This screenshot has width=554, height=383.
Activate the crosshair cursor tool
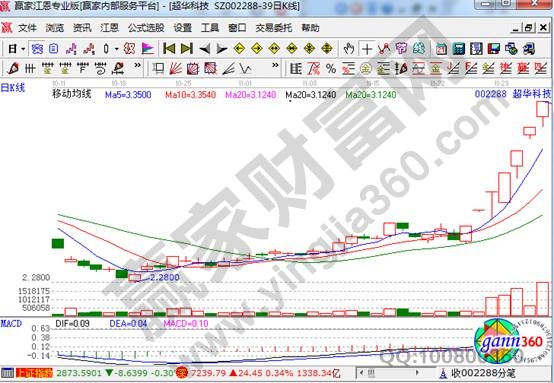coord(367,49)
